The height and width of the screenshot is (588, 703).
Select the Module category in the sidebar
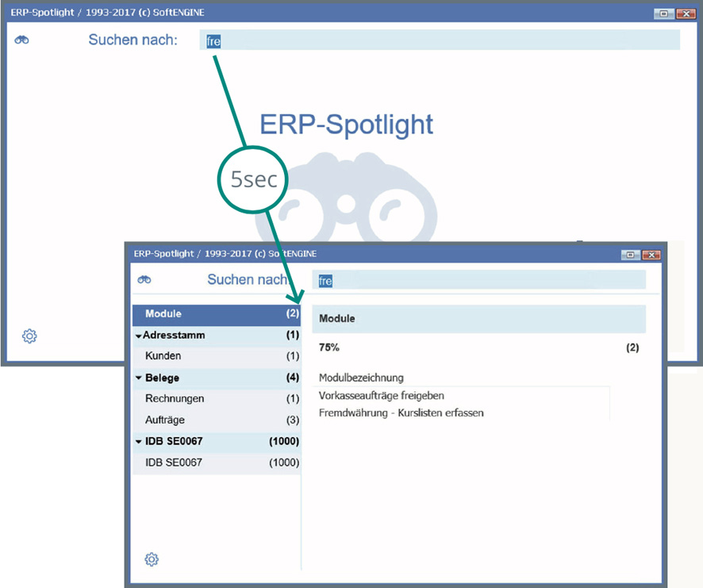216,314
